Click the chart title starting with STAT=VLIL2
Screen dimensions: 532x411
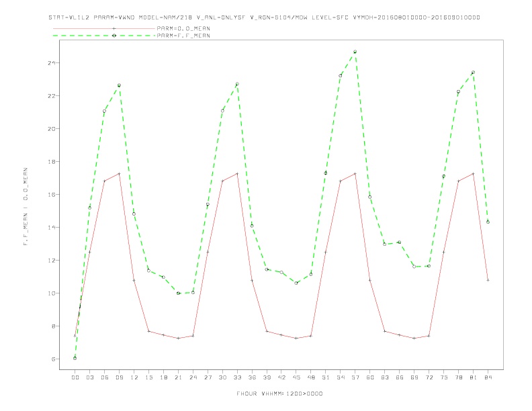coord(264,17)
